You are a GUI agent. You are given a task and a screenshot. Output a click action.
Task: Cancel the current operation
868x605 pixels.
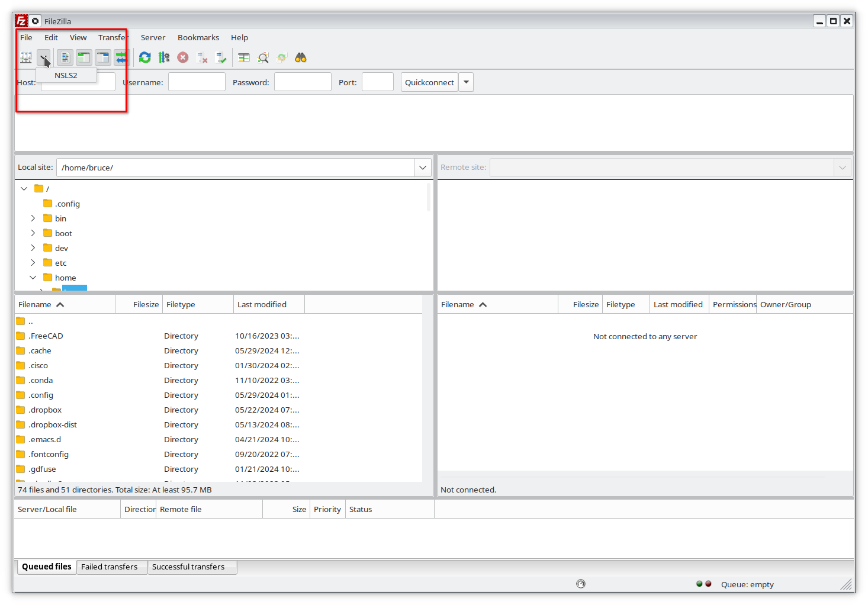183,57
